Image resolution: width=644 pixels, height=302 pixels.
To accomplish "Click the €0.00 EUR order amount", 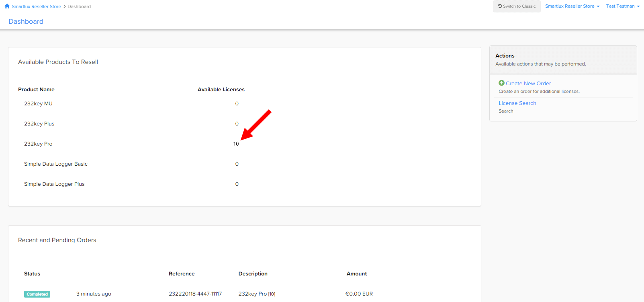I will coord(359,294).
